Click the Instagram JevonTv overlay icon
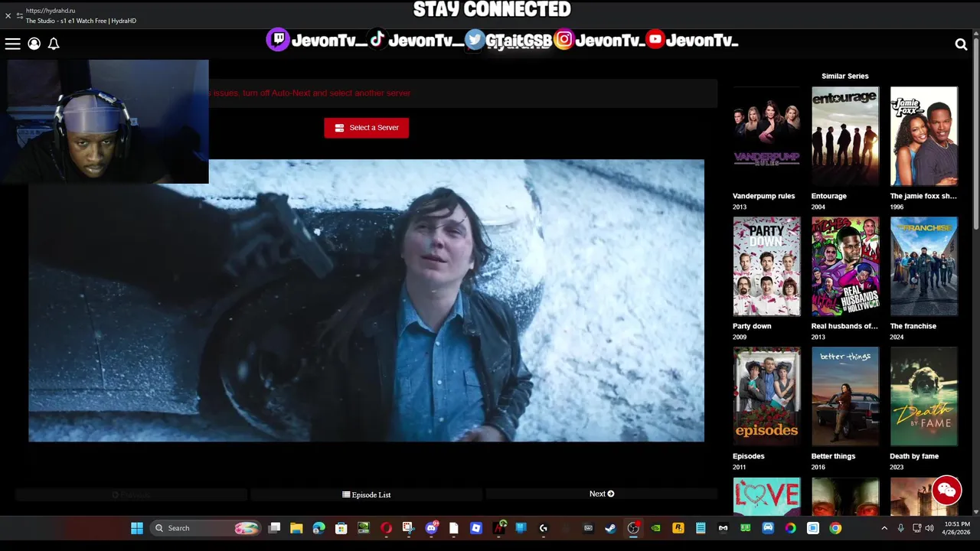This screenshot has width=980, height=551. [x=563, y=40]
